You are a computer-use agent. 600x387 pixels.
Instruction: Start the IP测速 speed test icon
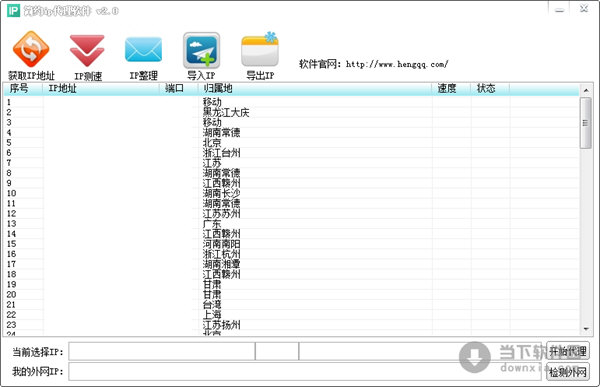point(87,51)
